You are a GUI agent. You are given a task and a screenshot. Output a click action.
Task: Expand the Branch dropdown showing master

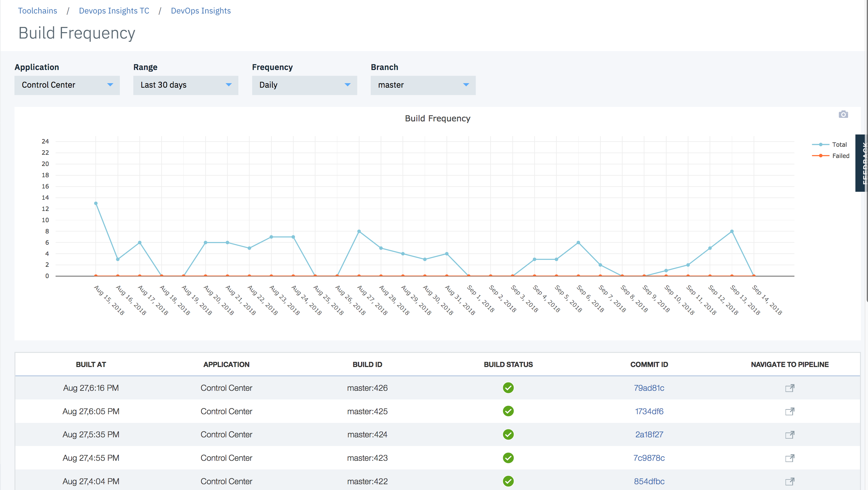(423, 85)
